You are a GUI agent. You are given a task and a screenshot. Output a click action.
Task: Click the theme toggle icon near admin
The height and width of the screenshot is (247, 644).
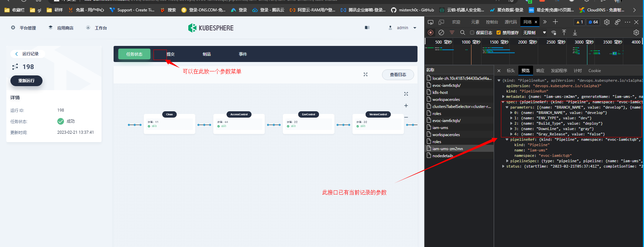(x=367, y=27)
